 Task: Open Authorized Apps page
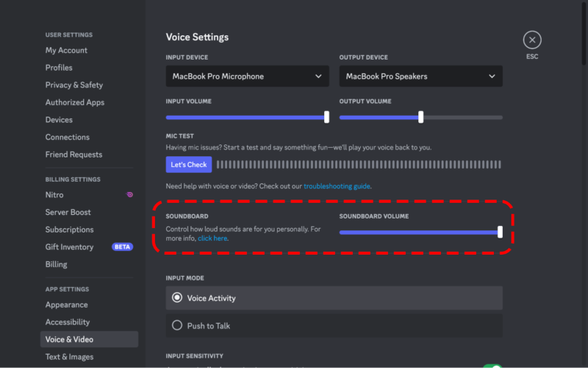[x=75, y=102]
